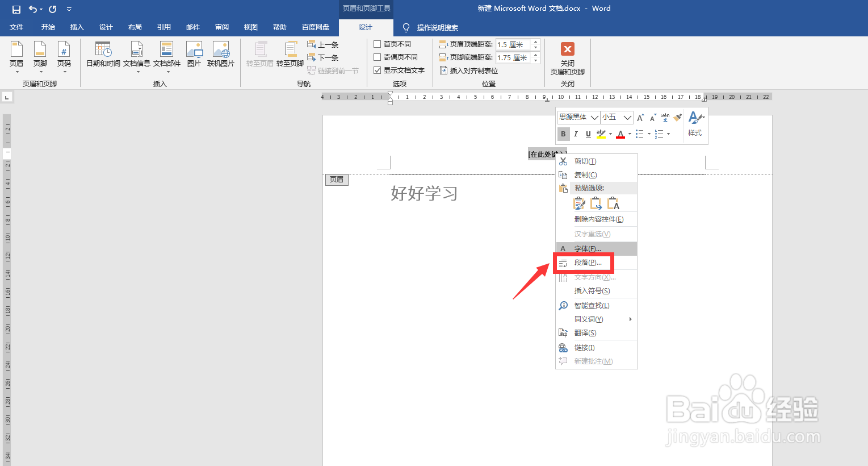Choose 剪切 cut from the context menu

(597, 161)
